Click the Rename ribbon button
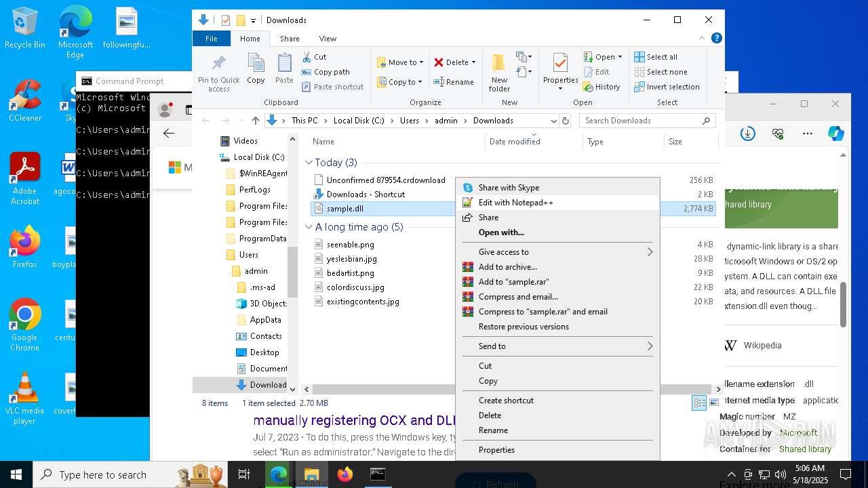868x488 pixels. click(x=453, y=82)
